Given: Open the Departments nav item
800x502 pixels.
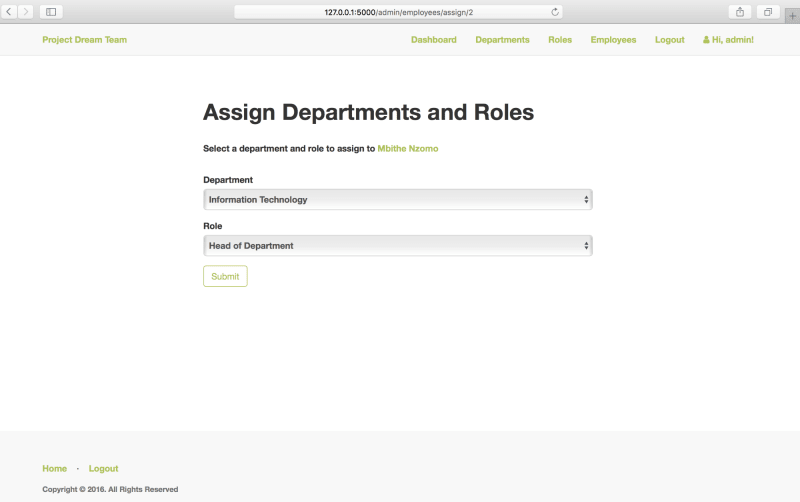Looking at the screenshot, I should coord(502,40).
